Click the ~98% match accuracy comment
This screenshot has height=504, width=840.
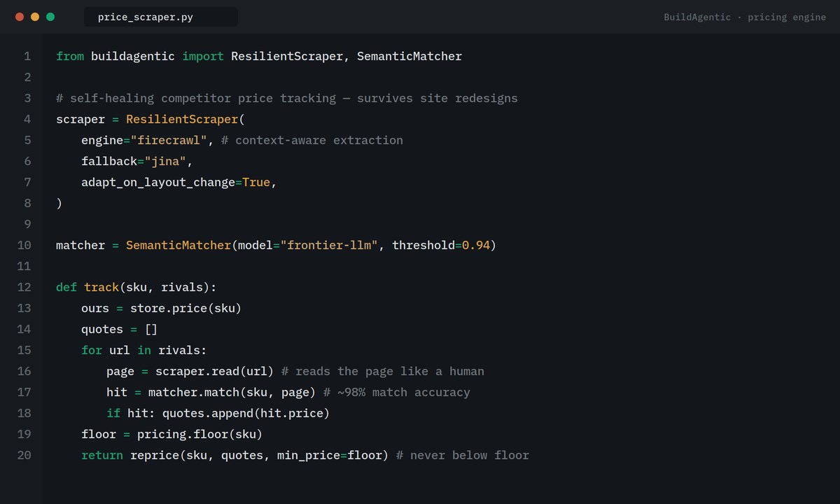pyautogui.click(x=397, y=392)
